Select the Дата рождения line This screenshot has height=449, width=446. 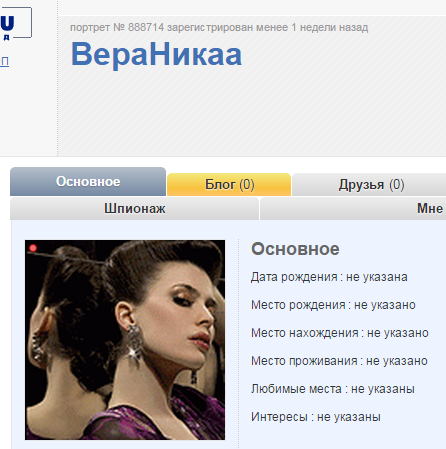click(x=329, y=277)
